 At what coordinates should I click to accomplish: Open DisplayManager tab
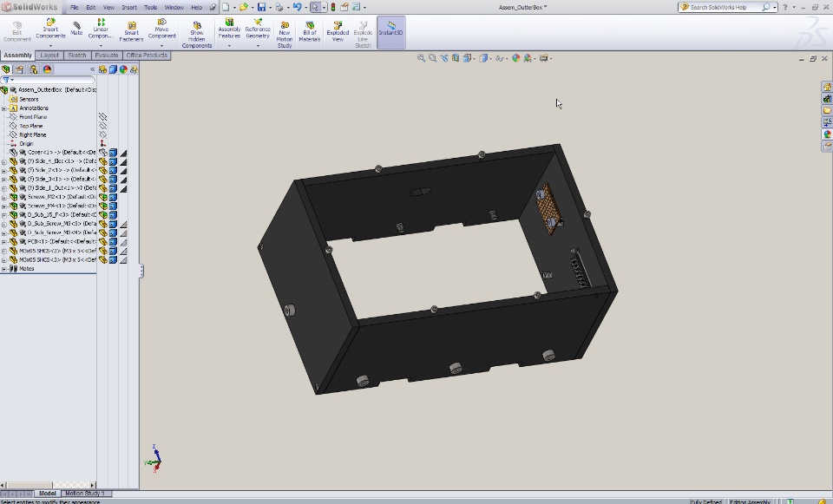click(47, 69)
